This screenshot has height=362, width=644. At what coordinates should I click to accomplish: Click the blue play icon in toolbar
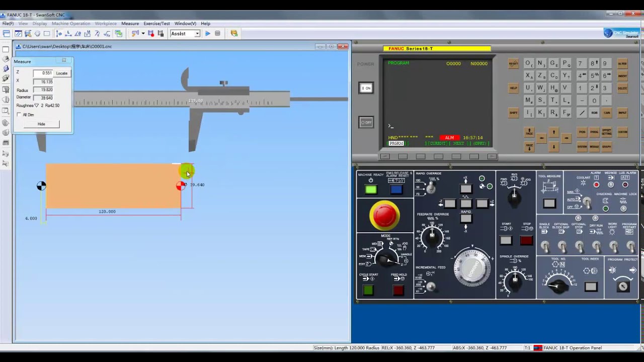click(x=207, y=34)
